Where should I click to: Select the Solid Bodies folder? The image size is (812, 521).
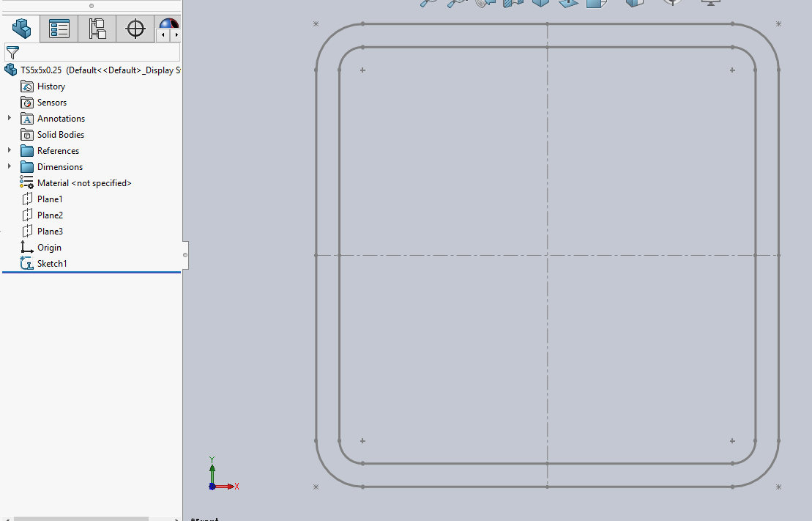pyautogui.click(x=52, y=134)
